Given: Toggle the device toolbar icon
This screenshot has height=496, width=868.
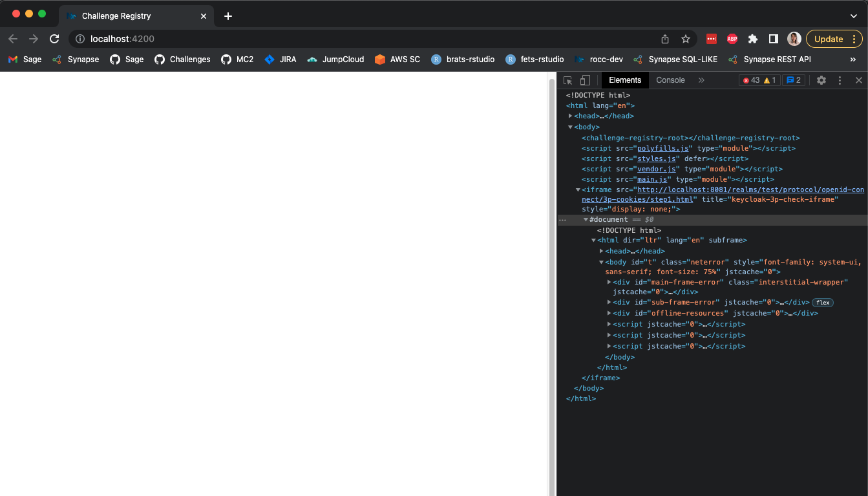Looking at the screenshot, I should click(x=584, y=80).
